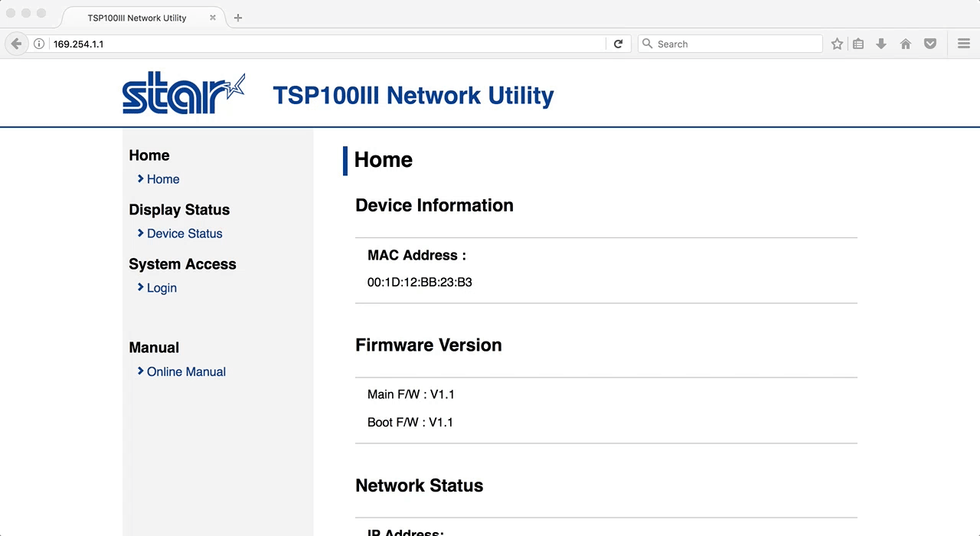Click the System Access sidebar heading

tap(182, 264)
